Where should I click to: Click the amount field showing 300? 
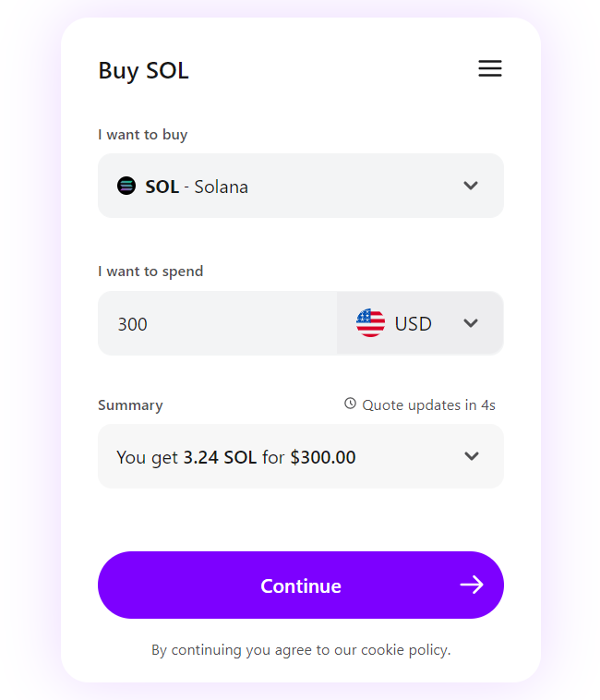pyautogui.click(x=217, y=323)
